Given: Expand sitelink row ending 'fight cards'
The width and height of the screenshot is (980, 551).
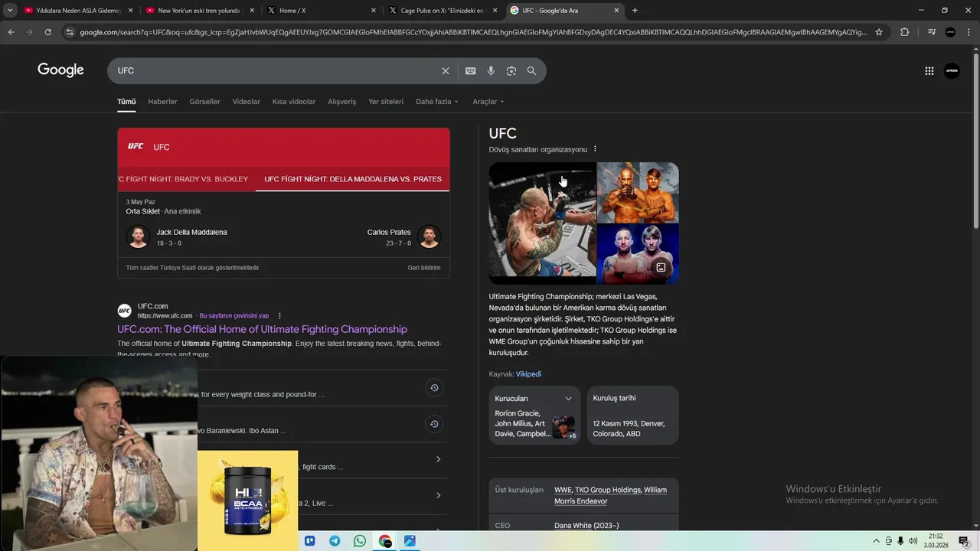Looking at the screenshot, I should point(438,459).
